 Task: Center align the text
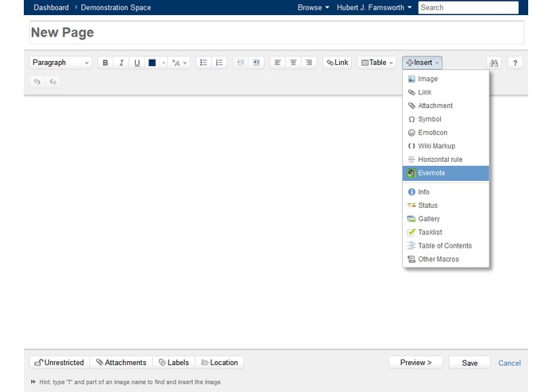293,63
